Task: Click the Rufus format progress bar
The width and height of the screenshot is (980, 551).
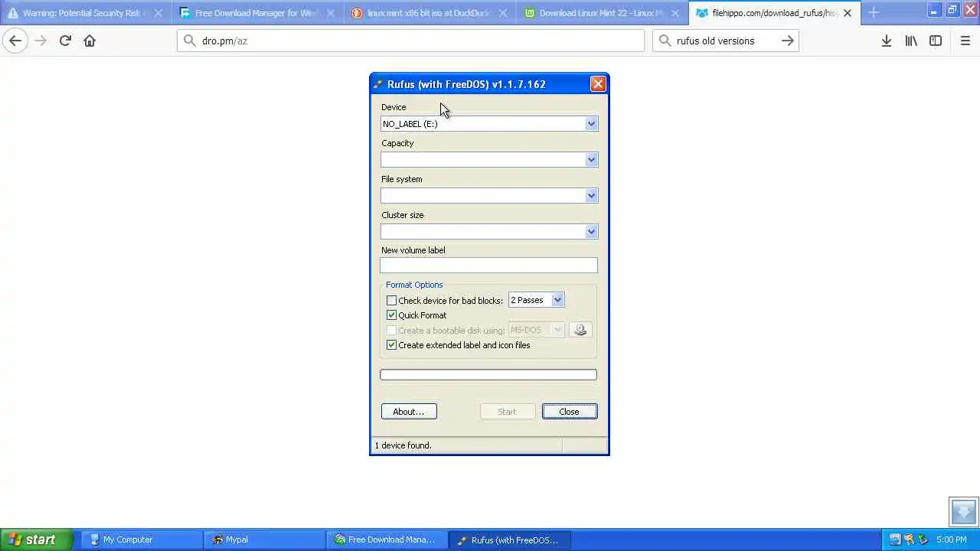Action: pos(488,375)
